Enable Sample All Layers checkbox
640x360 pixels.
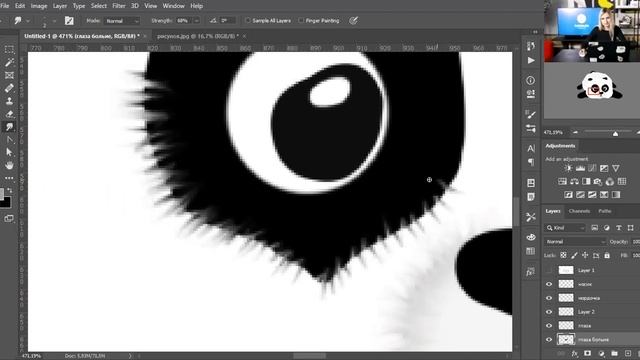(x=247, y=20)
